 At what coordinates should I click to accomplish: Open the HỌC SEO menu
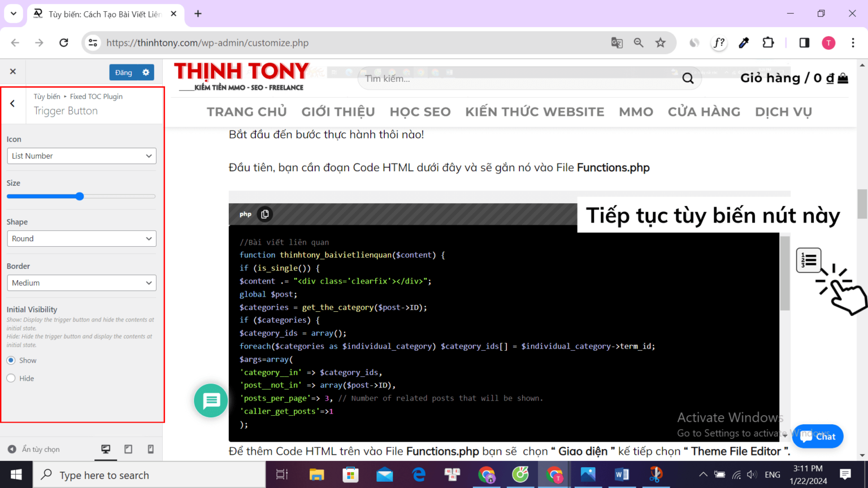pos(420,112)
